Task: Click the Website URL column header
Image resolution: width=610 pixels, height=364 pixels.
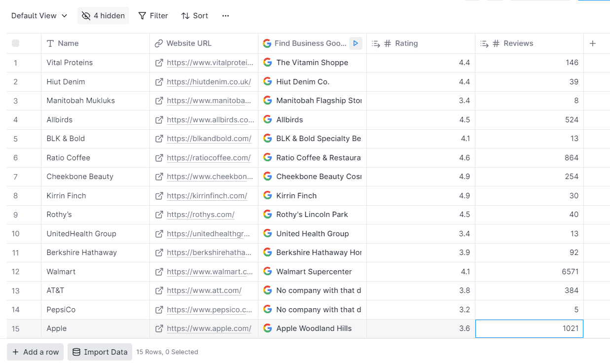Action: (x=204, y=43)
